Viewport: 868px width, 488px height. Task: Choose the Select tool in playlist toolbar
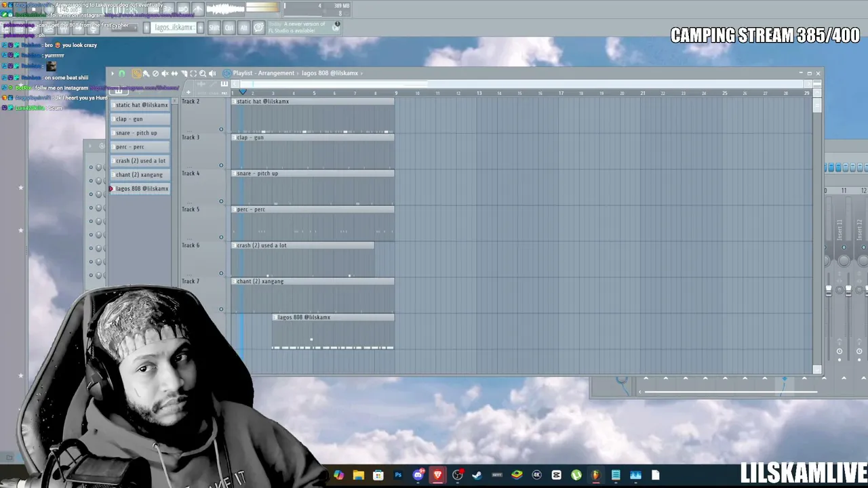click(193, 73)
